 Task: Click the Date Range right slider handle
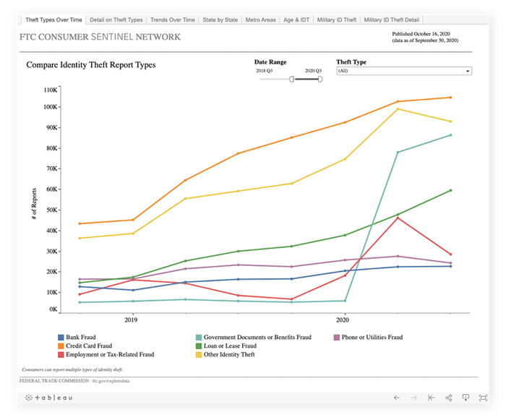click(x=320, y=79)
